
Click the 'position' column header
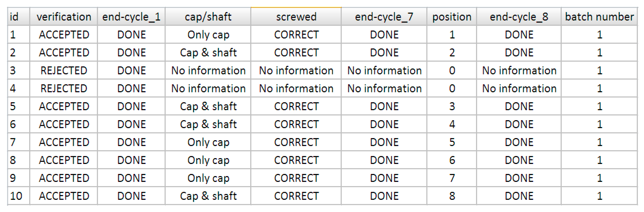tap(452, 17)
